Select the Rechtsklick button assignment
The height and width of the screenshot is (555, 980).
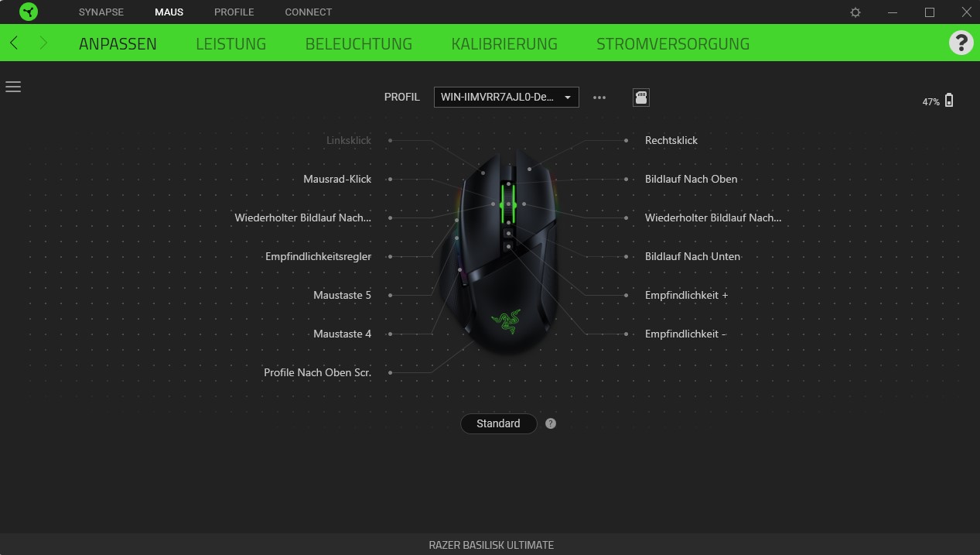pos(671,140)
